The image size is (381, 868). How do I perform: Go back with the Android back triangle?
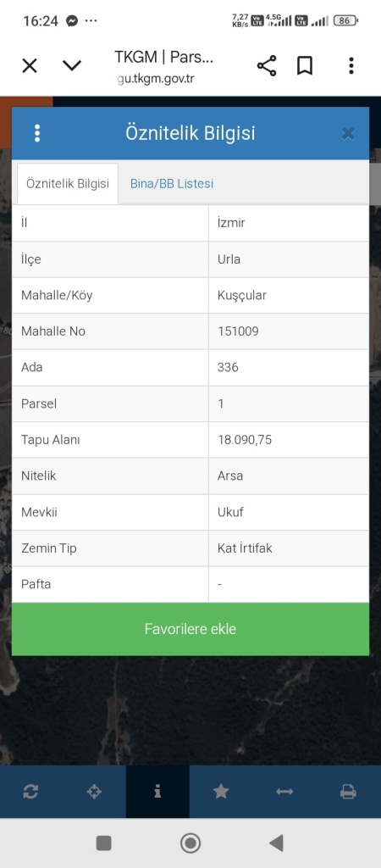pos(277,843)
